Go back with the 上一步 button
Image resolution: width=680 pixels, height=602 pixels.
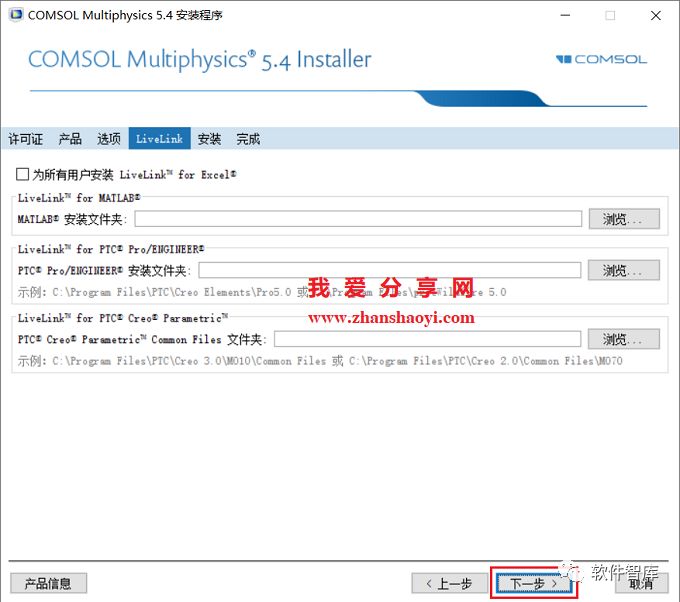tap(450, 583)
